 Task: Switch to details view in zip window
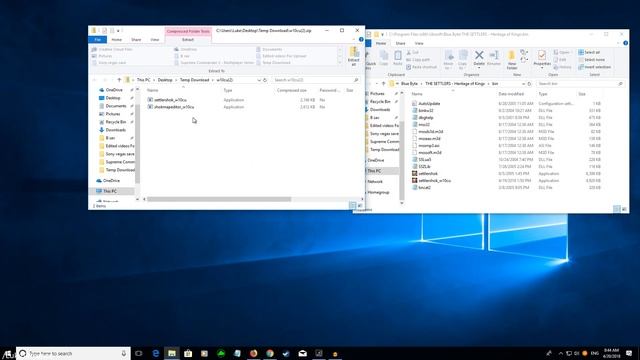(x=353, y=205)
